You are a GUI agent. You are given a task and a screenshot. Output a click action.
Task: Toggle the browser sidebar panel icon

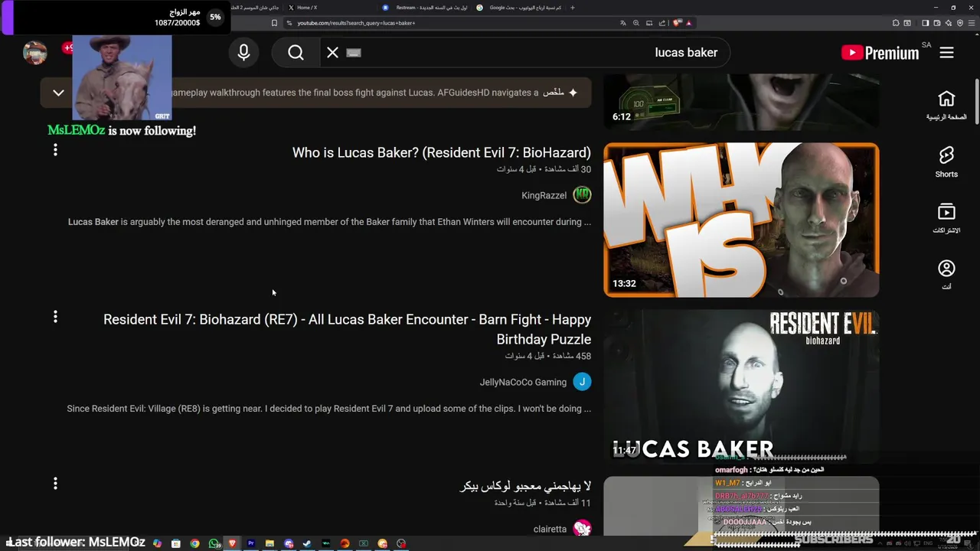click(x=925, y=23)
